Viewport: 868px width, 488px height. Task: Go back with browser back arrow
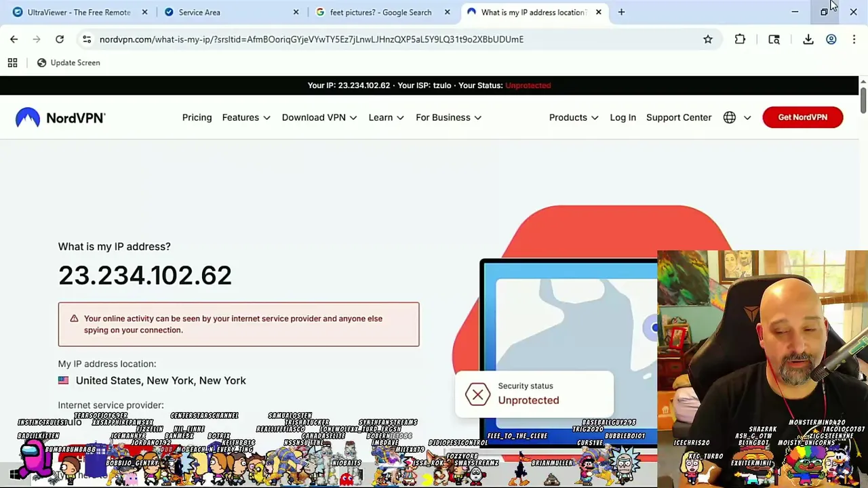point(14,39)
